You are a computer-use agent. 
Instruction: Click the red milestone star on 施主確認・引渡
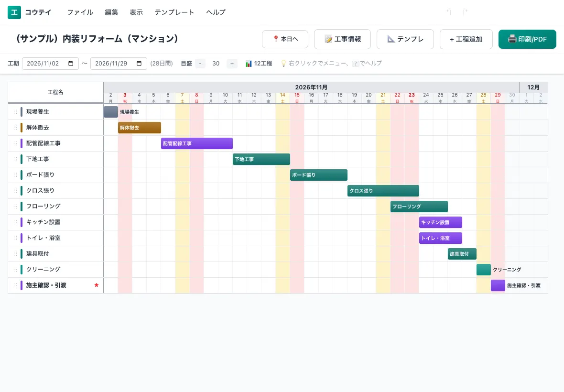97,285
